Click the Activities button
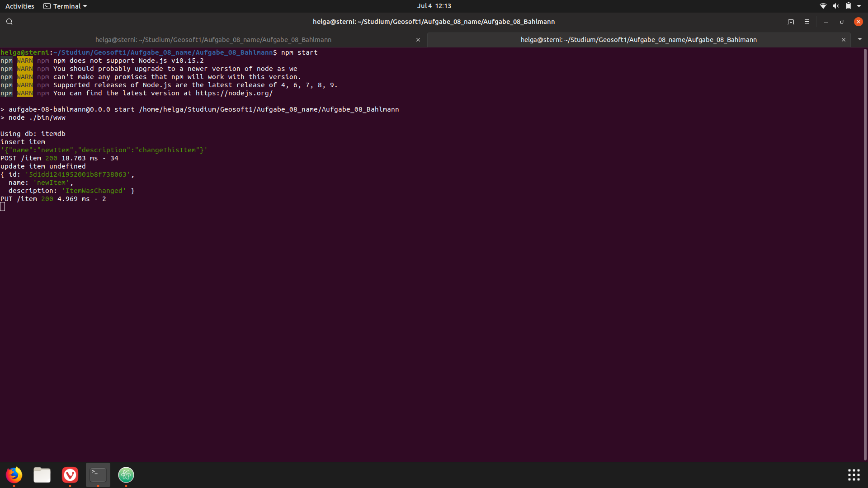This screenshot has height=488, width=868. click(x=20, y=6)
